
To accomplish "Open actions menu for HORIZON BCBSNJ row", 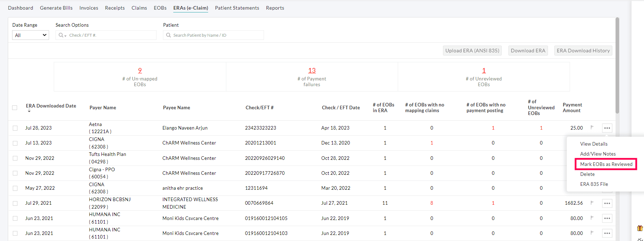I will click(x=607, y=203).
